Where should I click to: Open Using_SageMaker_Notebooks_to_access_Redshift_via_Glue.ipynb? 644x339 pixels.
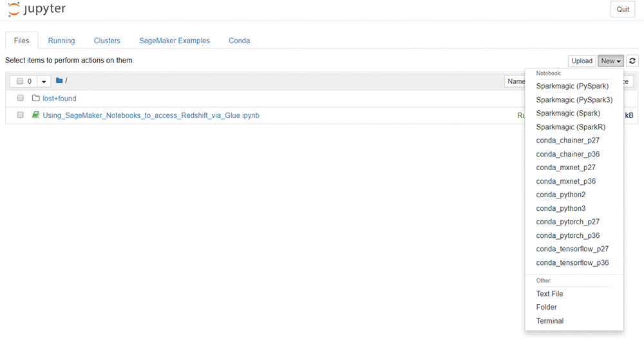click(x=151, y=115)
